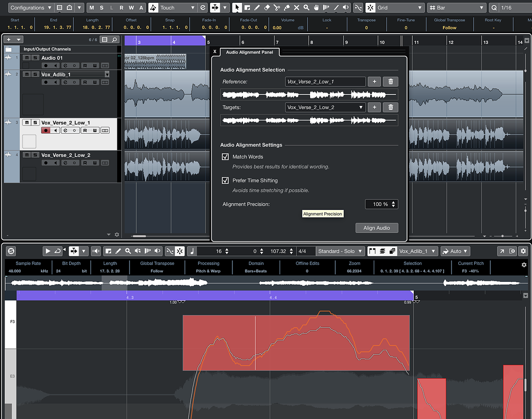Open the Bar grid type dropdown
Screen dimensions: 532x419
[457, 7]
